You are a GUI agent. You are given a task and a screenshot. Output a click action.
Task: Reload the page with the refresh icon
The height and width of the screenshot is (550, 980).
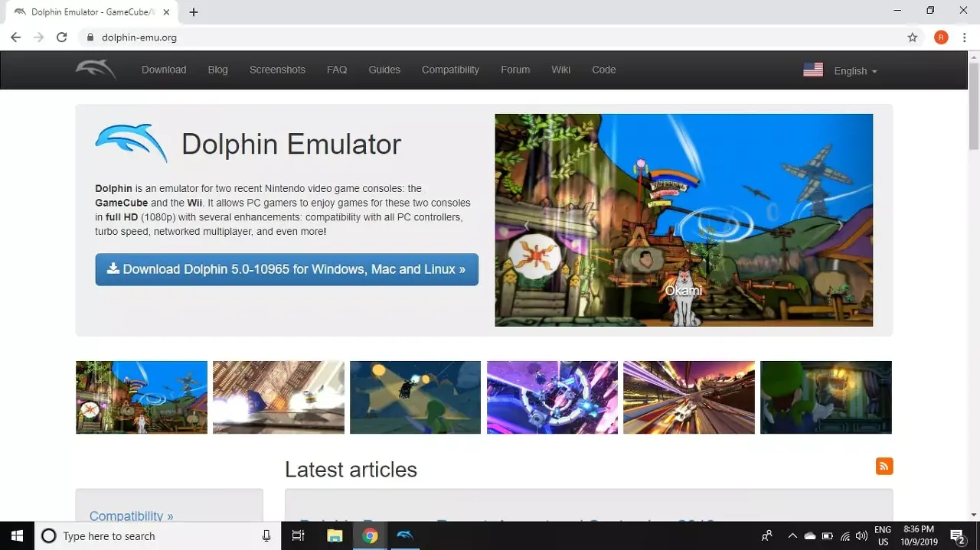point(62,37)
